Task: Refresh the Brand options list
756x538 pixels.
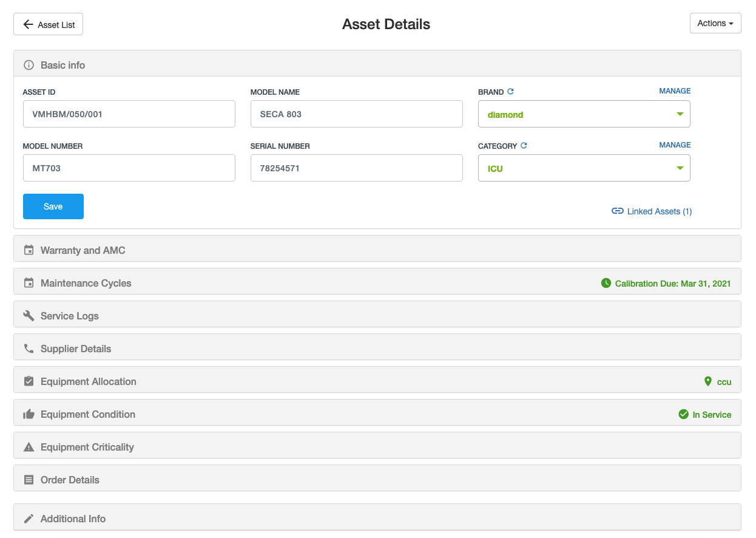Action: point(510,91)
